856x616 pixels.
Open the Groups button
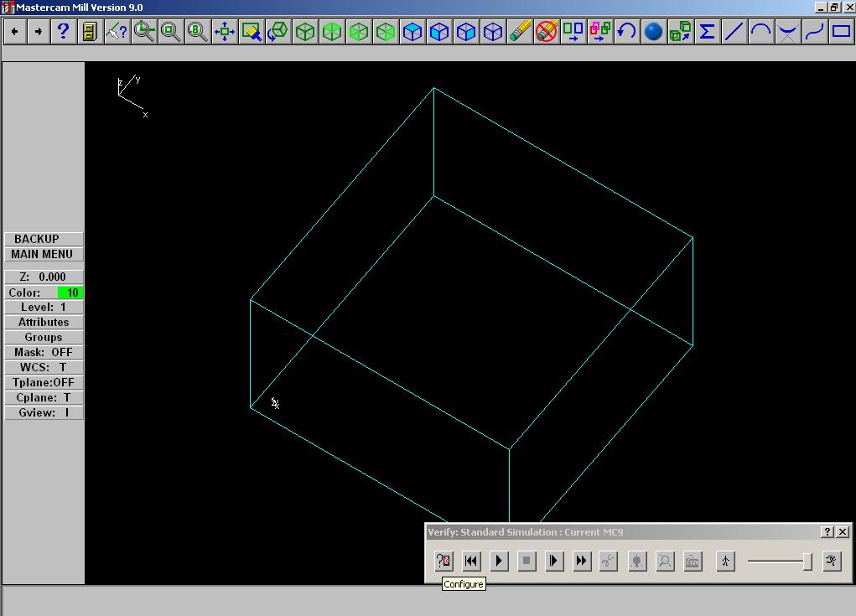pos(44,337)
